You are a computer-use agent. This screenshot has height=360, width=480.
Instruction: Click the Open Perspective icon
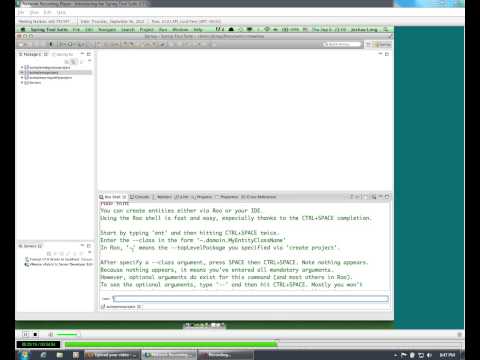point(369,44)
